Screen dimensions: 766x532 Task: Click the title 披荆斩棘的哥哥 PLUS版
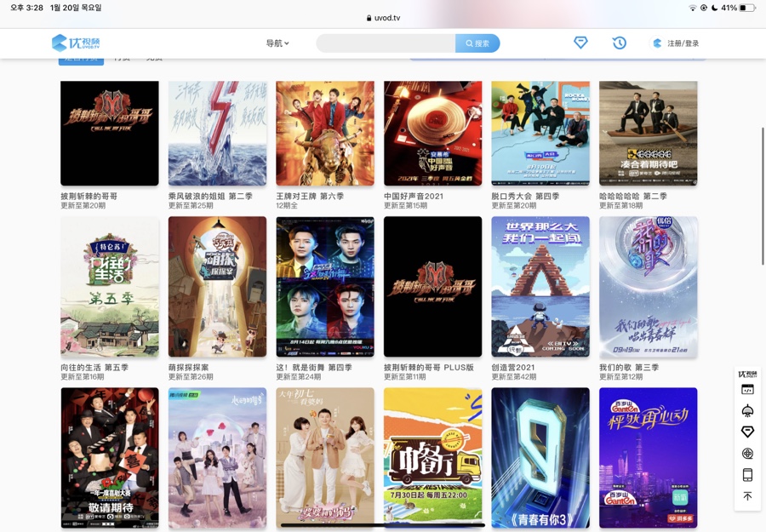pos(429,368)
